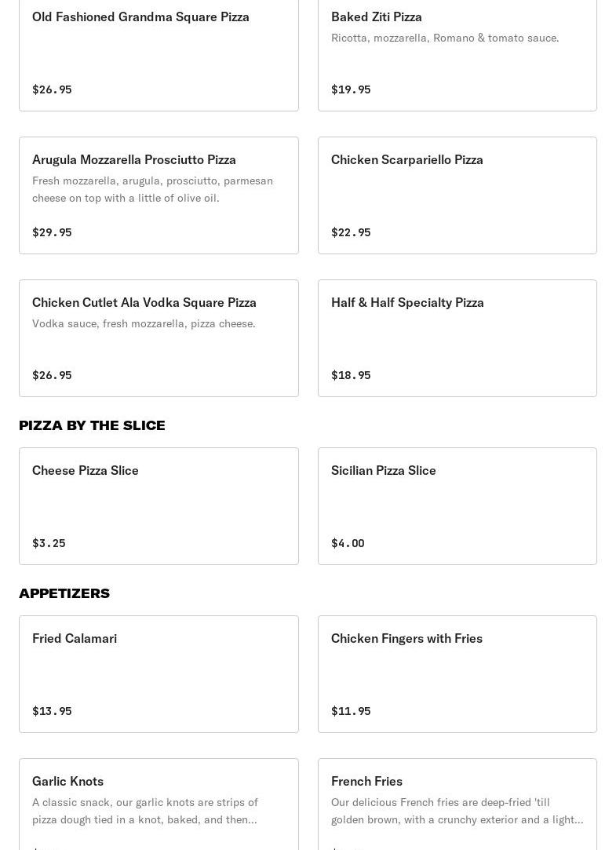Click the $11.95 price on Chicken Fingers
The width and height of the screenshot is (616, 850).
point(351,711)
